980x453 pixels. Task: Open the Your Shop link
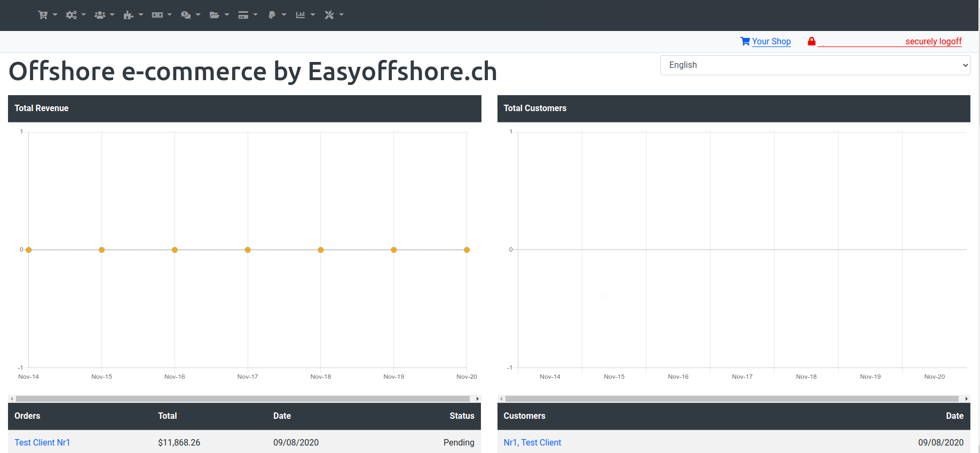(771, 41)
